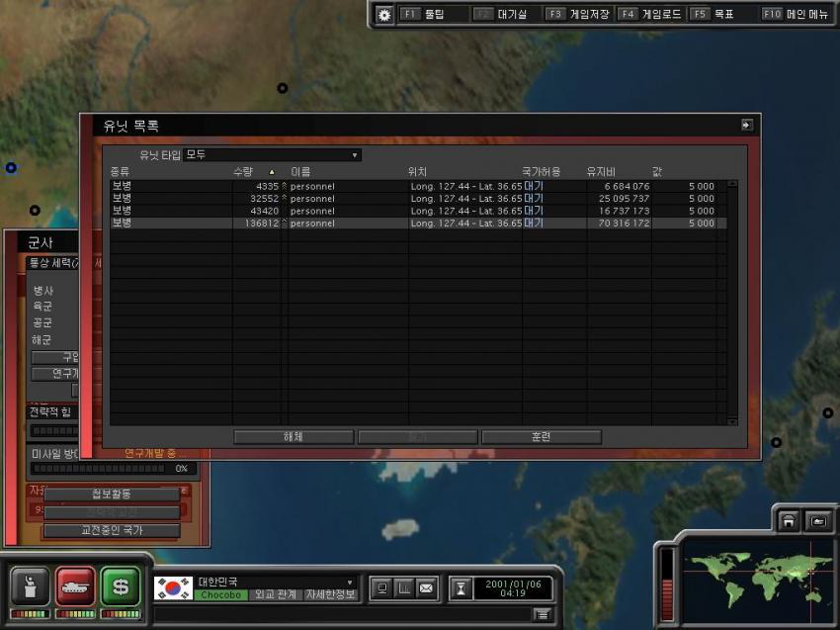This screenshot has height=630, width=840.
Task: Open F10 메인 메뉴
Action: (x=795, y=15)
